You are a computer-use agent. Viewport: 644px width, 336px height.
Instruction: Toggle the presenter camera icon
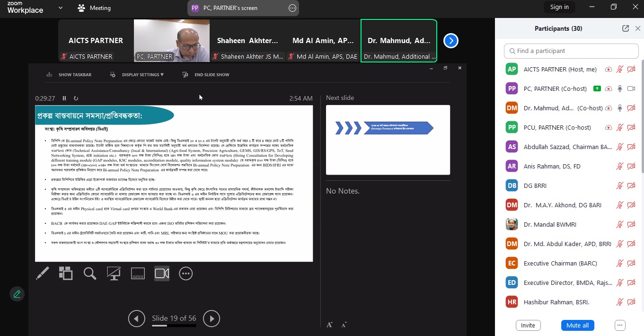(x=162, y=273)
